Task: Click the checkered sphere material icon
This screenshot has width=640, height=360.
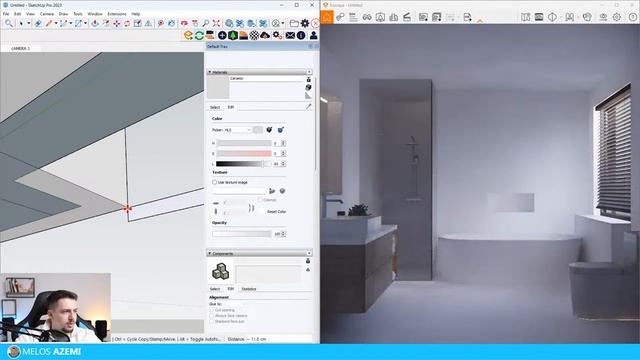Action: point(254,36)
